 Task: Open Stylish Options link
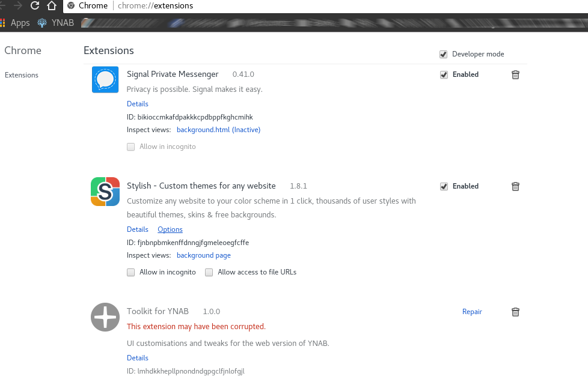tap(170, 229)
